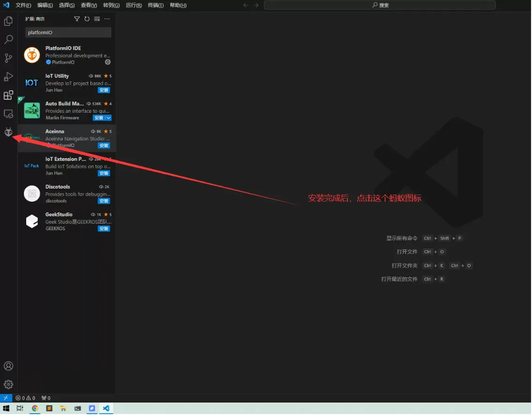Open the Extensions view icon
The image size is (532, 415).
click(8, 95)
